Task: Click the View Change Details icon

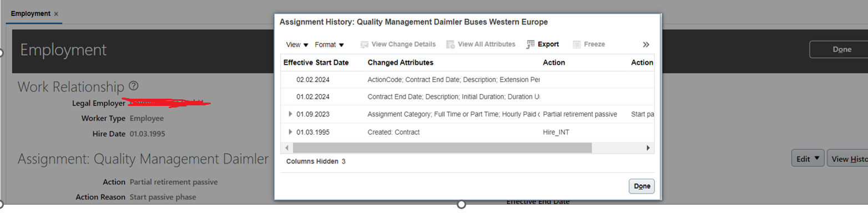Action: pyautogui.click(x=365, y=44)
